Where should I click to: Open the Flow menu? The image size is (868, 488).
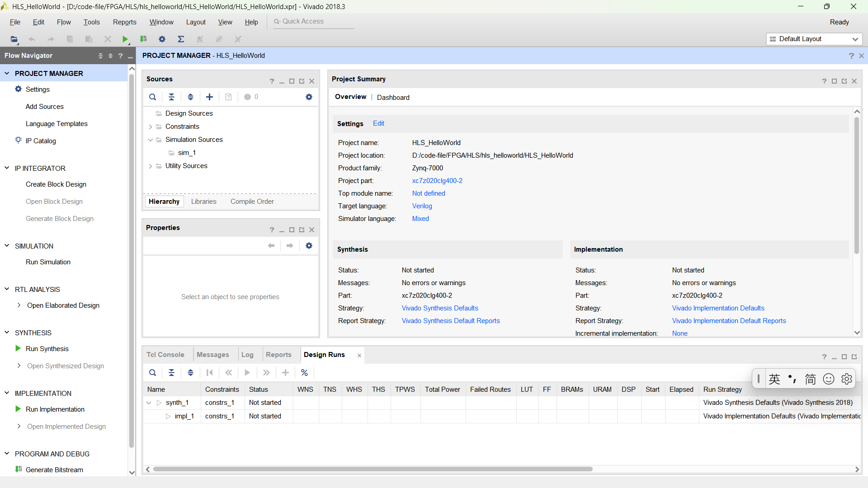click(x=64, y=22)
